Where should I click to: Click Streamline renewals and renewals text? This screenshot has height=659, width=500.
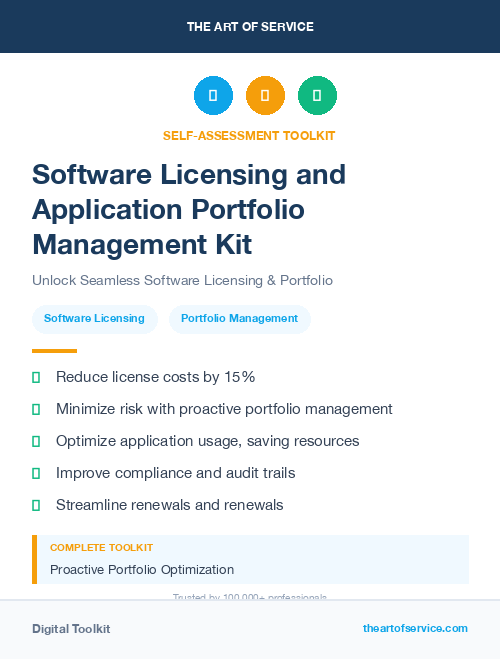pyautogui.click(x=170, y=505)
